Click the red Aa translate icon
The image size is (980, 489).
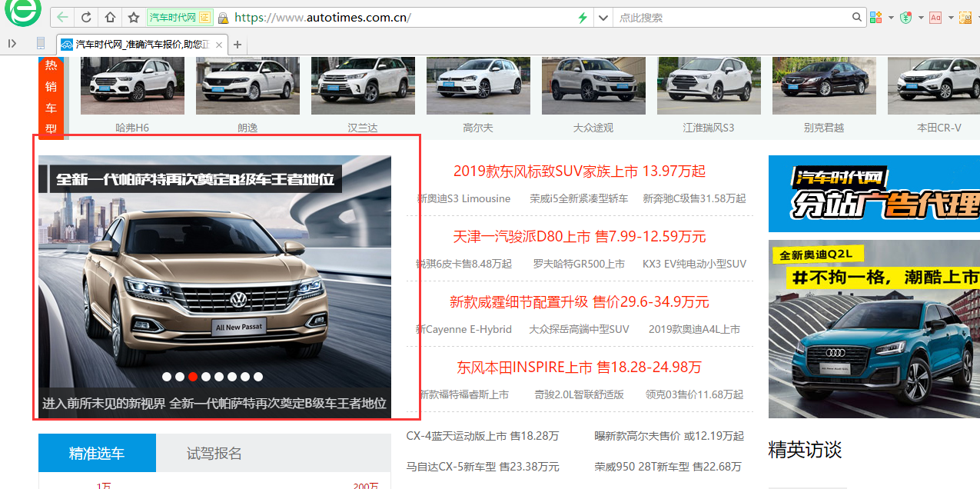tap(935, 17)
